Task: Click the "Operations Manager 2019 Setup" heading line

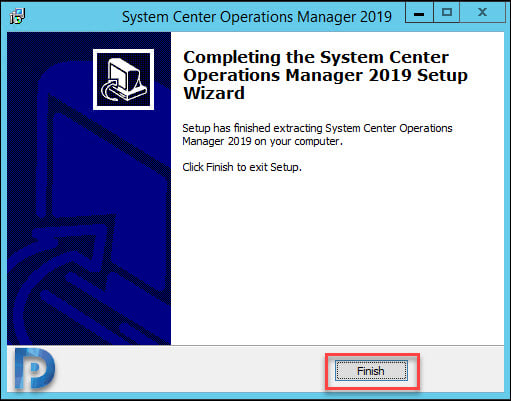Action: [x=325, y=75]
